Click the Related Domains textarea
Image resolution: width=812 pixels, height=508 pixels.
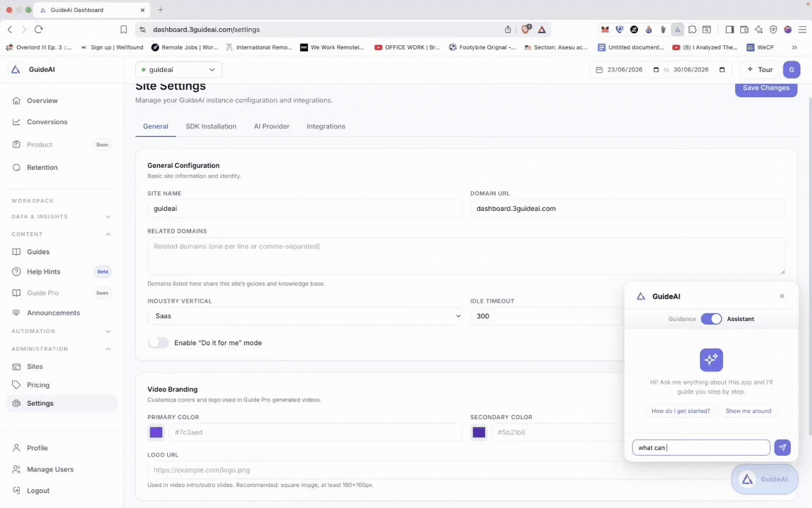click(x=466, y=256)
